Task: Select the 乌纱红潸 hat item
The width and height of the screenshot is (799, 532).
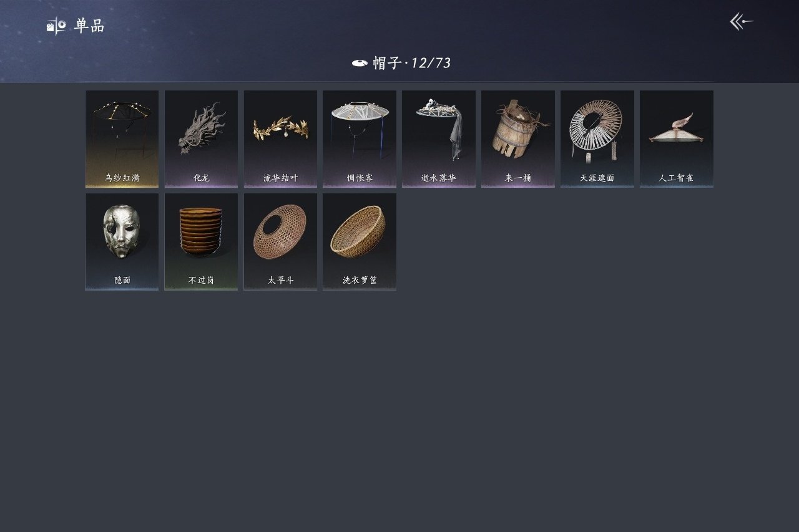Action: (x=122, y=138)
